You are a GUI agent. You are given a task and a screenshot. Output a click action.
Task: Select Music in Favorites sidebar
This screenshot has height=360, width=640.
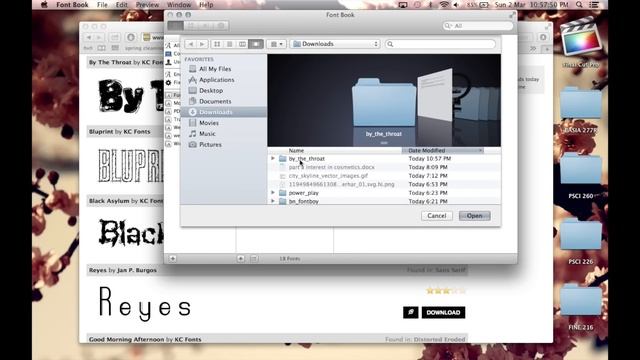point(207,134)
